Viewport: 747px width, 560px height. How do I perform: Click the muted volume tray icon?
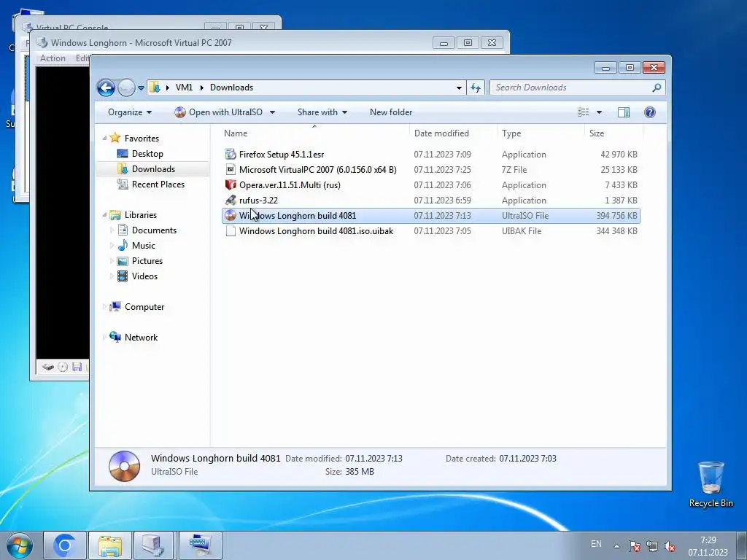670,546
